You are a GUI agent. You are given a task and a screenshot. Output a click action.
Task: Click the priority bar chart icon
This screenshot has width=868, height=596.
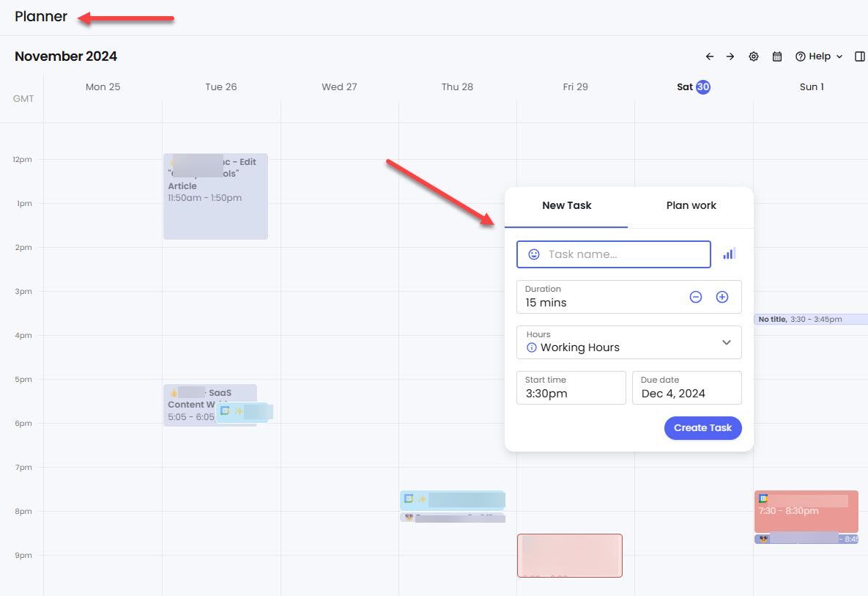[729, 253]
